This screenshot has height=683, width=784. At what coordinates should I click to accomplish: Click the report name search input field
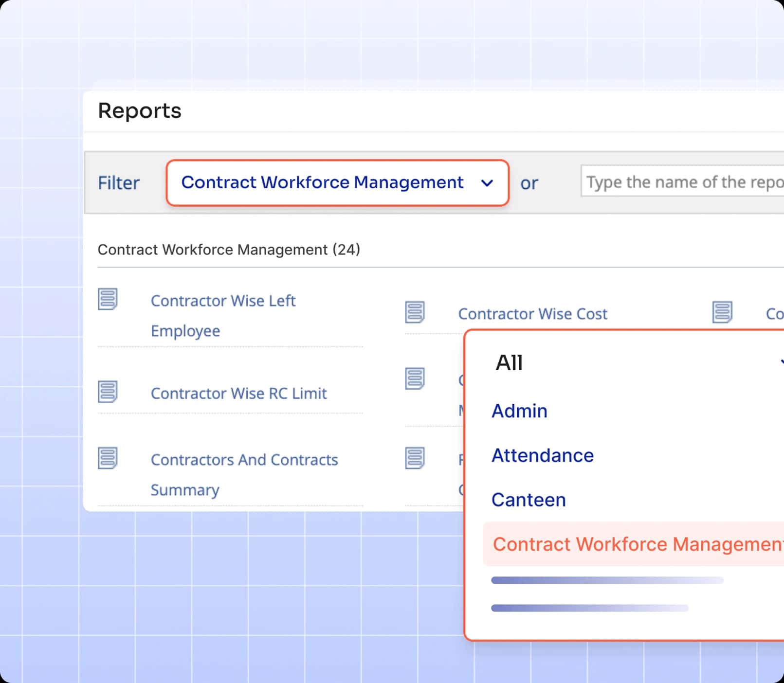pyautogui.click(x=681, y=182)
